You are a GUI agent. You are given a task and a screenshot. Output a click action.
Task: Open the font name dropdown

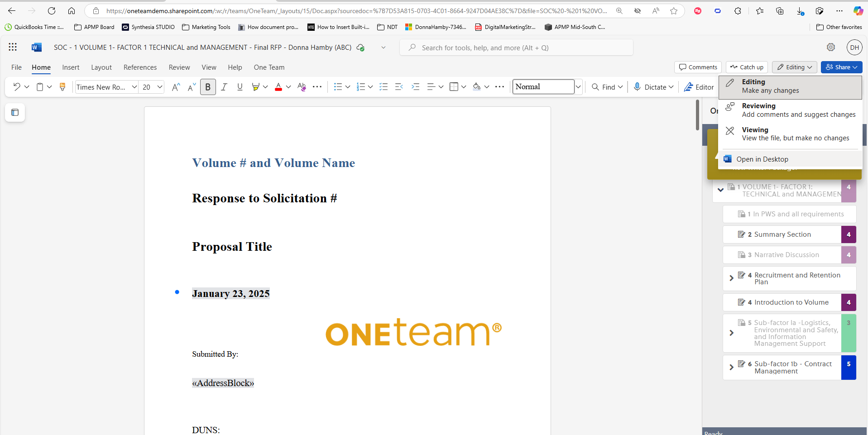(134, 87)
